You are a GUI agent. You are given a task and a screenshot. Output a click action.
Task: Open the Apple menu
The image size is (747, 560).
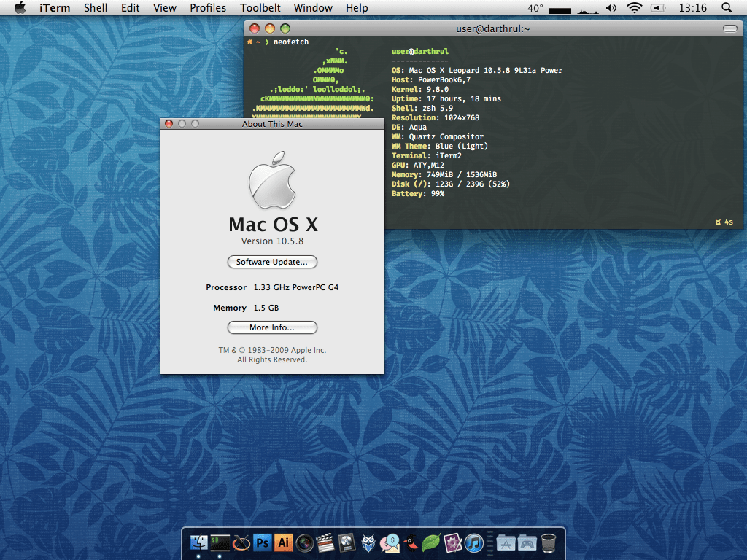click(x=20, y=8)
